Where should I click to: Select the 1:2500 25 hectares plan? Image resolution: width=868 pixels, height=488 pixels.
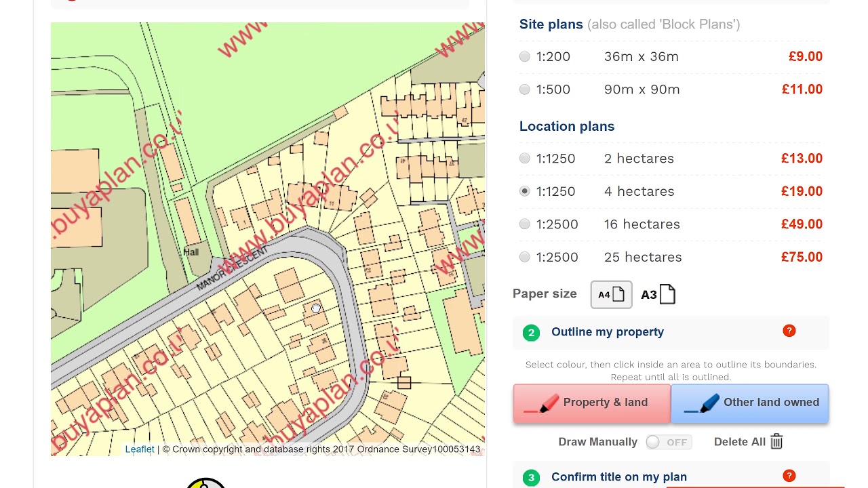pyautogui.click(x=525, y=257)
